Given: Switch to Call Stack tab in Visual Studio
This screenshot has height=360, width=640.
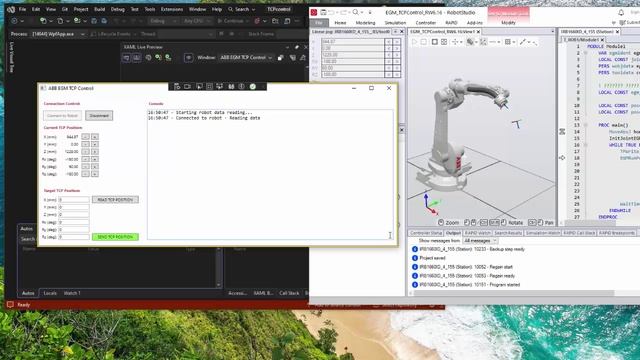Looking at the screenshot, I should tap(289, 293).
